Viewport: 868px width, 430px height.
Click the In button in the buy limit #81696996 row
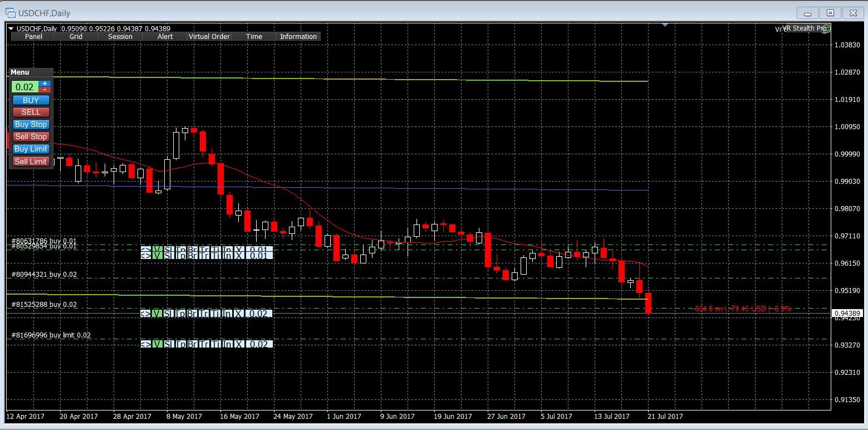point(228,344)
